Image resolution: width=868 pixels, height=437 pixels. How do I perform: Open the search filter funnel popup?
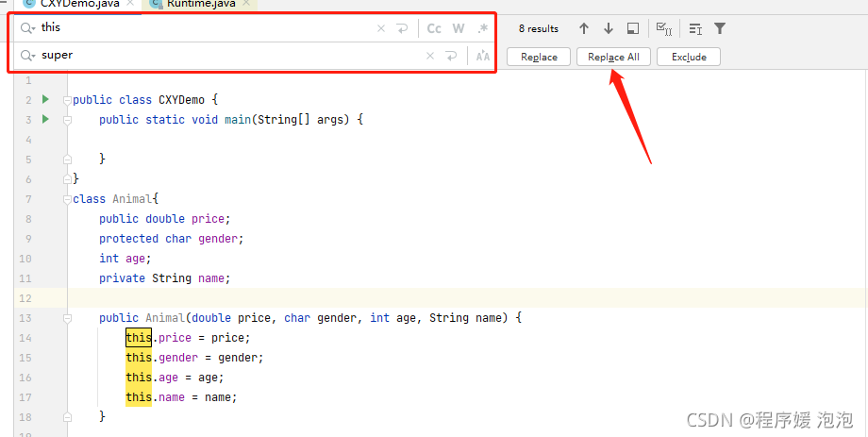(720, 29)
